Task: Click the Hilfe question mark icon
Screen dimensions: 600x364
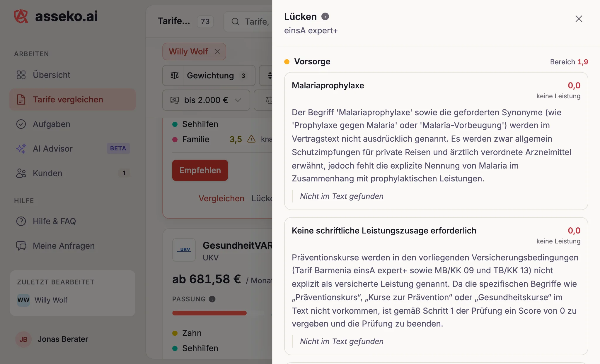Action: pyautogui.click(x=21, y=221)
